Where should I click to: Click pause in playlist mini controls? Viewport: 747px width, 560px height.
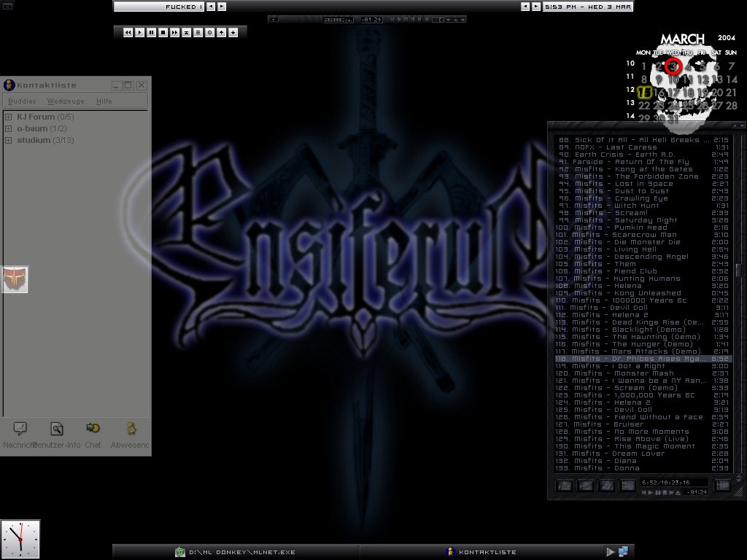point(657,492)
